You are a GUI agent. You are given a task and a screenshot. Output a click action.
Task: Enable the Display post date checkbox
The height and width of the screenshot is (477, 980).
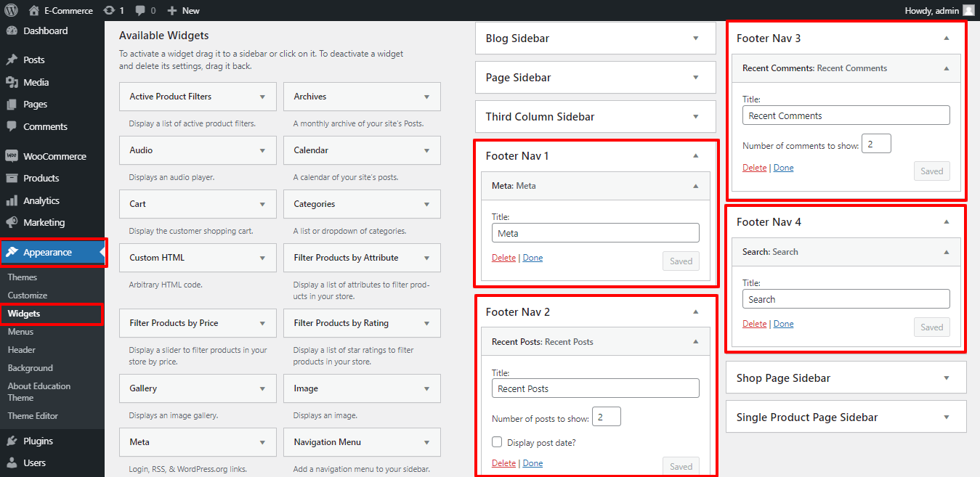coord(497,442)
